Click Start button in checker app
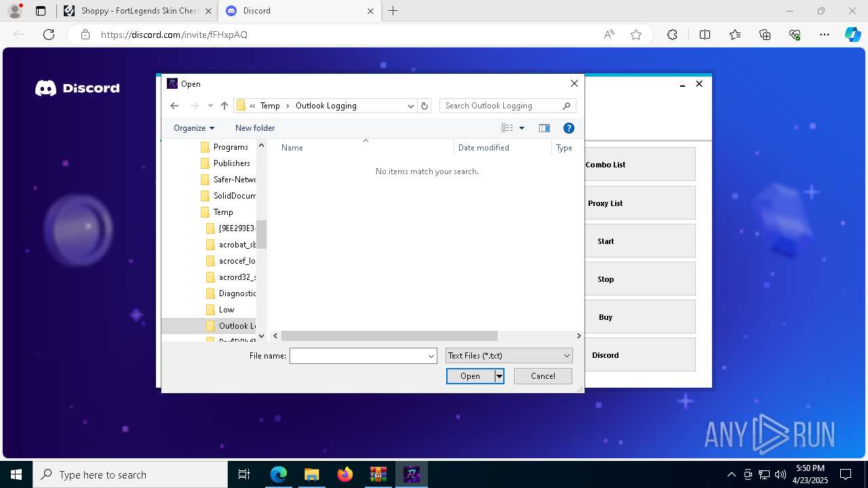This screenshot has height=488, width=868. pos(640,241)
